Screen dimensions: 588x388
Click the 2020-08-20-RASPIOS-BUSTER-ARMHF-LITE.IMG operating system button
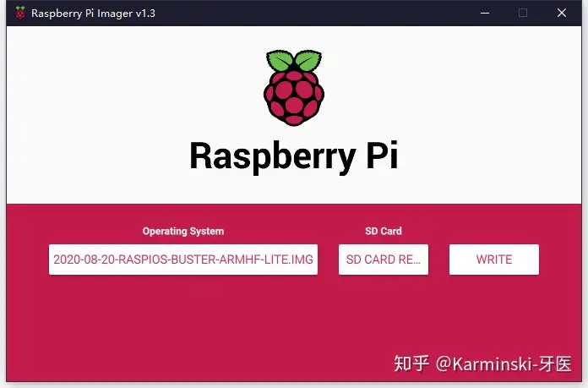click(183, 260)
